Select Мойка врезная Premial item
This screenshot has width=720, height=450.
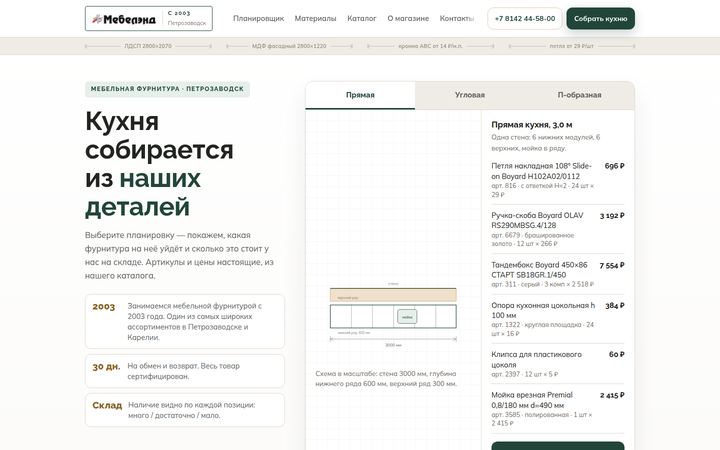(557, 409)
